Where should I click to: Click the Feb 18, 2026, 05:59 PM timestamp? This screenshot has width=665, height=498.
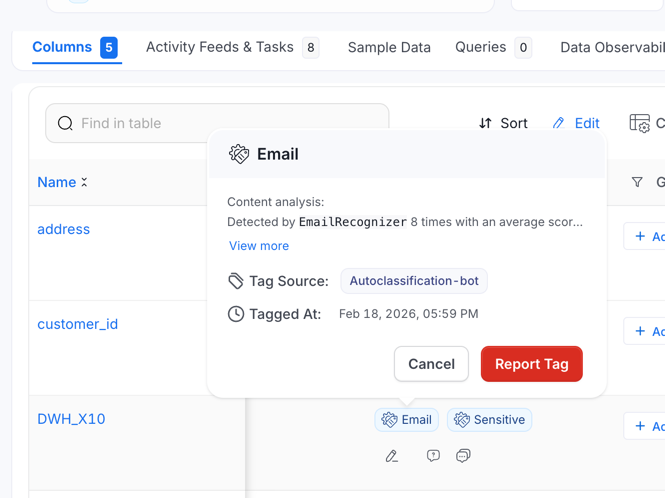(408, 314)
